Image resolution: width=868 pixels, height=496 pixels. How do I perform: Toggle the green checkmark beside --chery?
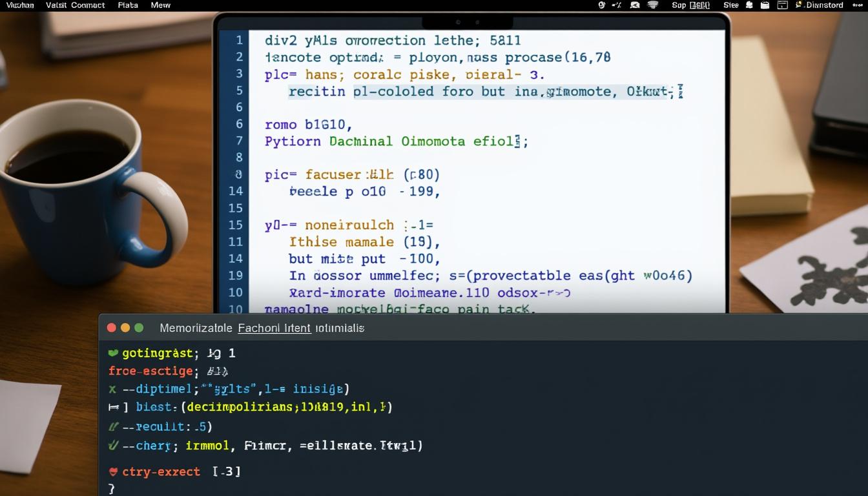pos(112,445)
